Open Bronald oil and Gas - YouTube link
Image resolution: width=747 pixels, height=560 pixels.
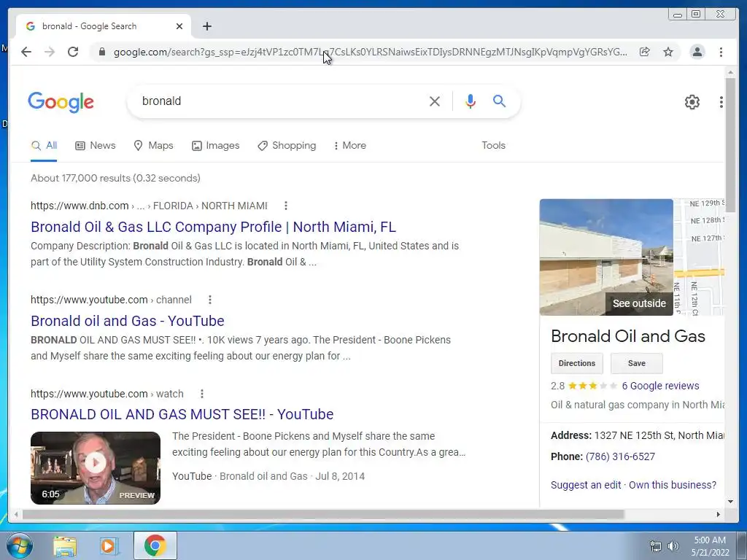pyautogui.click(x=127, y=321)
